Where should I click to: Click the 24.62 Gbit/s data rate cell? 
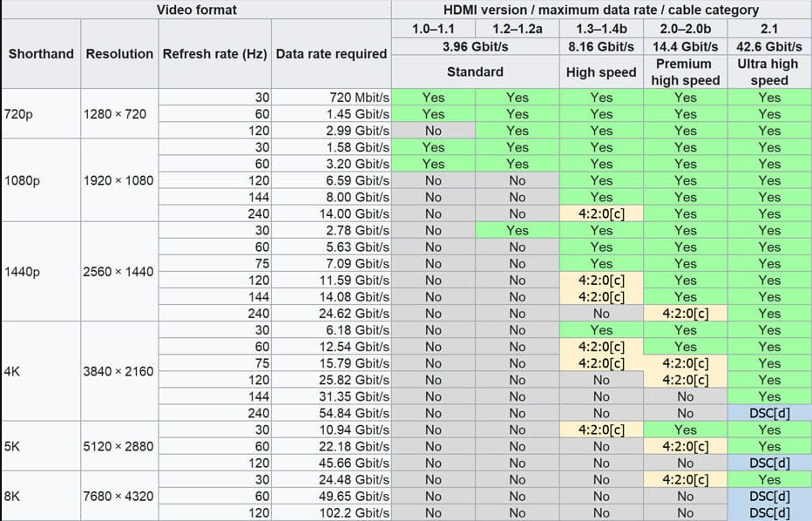pyautogui.click(x=331, y=314)
